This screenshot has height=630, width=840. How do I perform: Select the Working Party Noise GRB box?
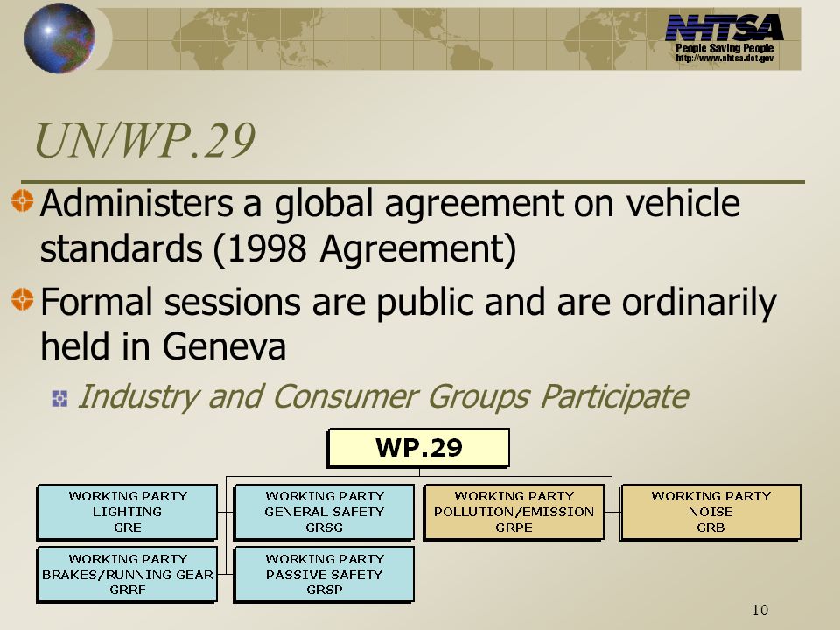coord(710,512)
